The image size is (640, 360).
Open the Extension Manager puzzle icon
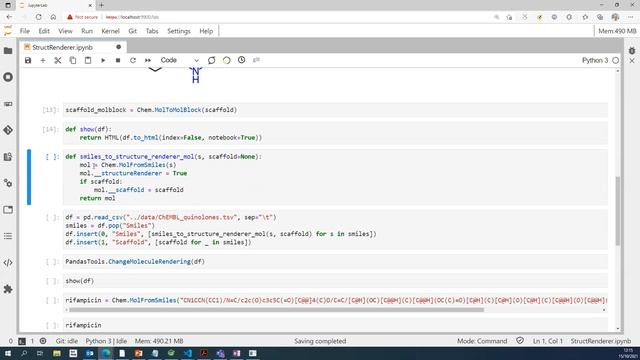8,289
